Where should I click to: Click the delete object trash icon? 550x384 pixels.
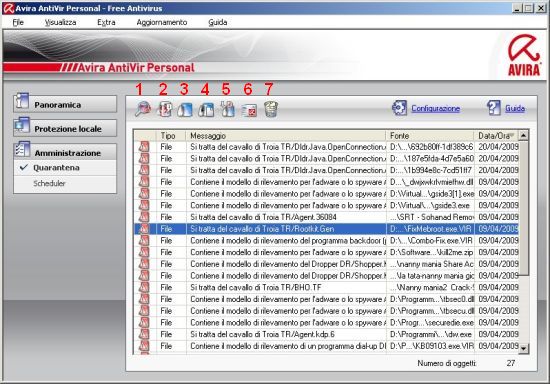tap(271, 109)
